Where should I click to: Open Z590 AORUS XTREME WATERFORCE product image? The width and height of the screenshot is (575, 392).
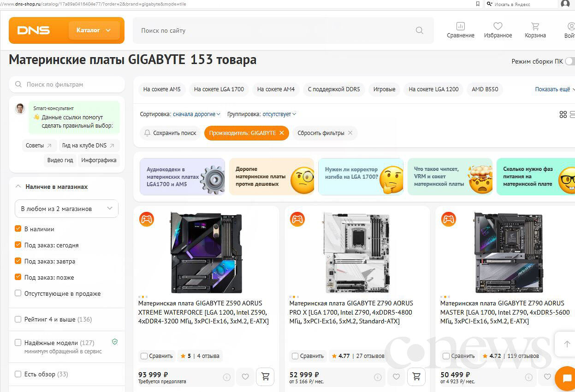click(x=206, y=252)
